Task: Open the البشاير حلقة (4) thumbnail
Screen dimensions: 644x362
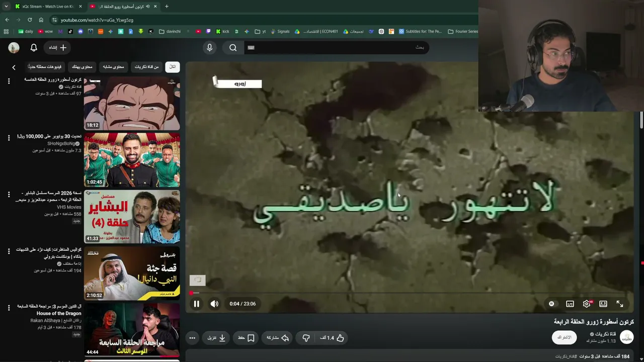Action: [132, 217]
